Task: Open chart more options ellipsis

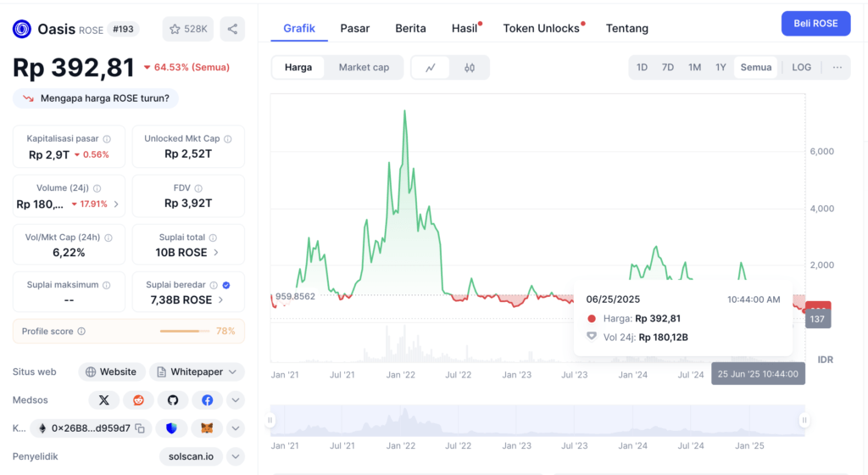Action: [x=837, y=67]
